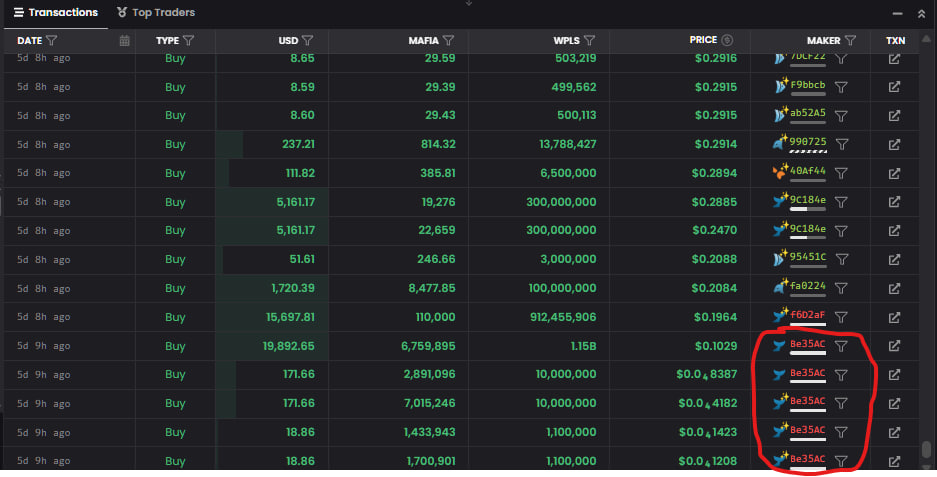Filter trades by maker 40Af44 via funnel icon

(x=841, y=173)
